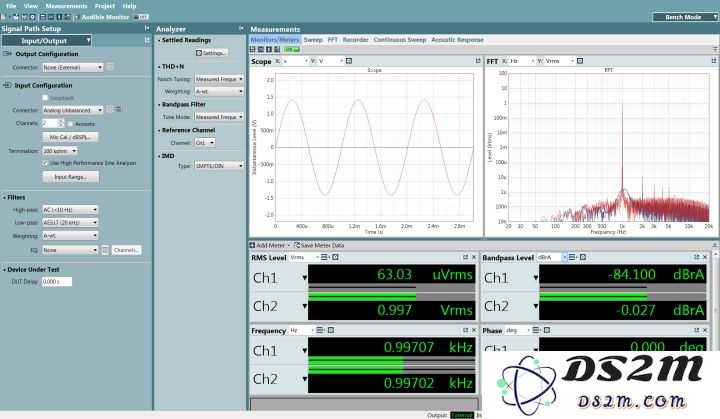
Task: Increase the input Channels count stepper
Action: coord(61,121)
